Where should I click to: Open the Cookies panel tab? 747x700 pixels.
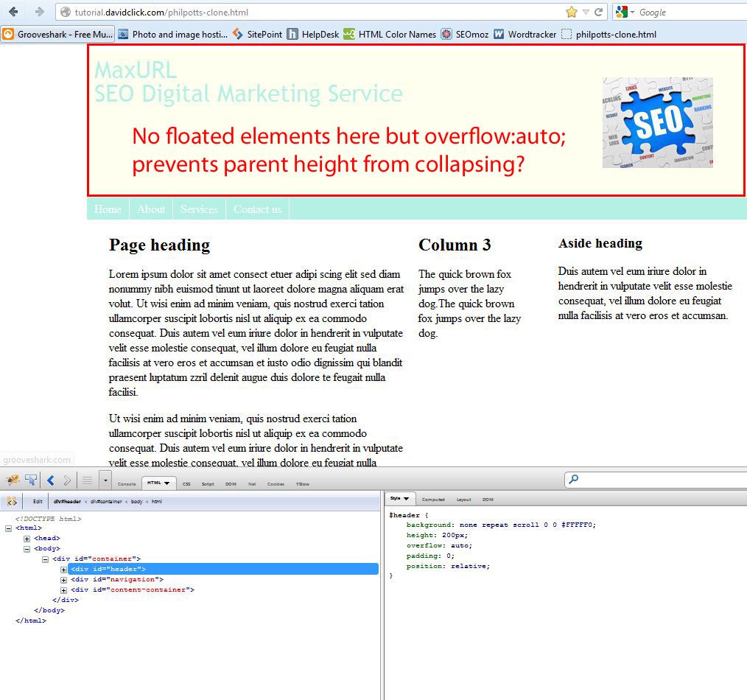coord(276,483)
